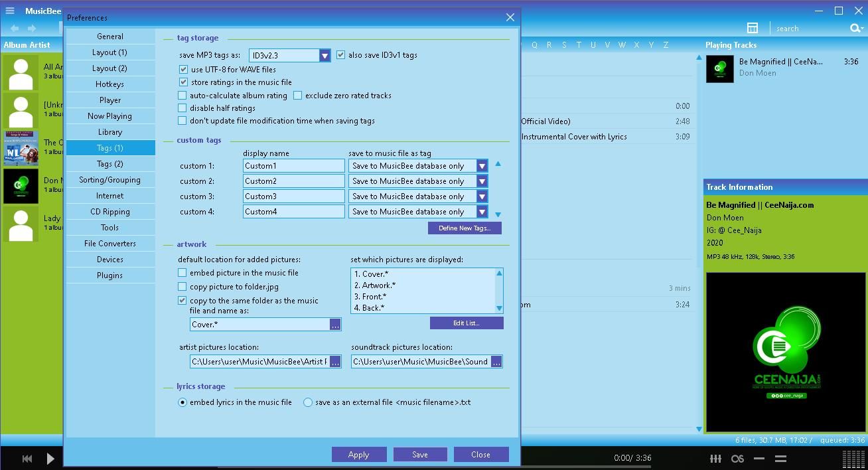Toggle Last.fm scrobbling icon
The width and height of the screenshot is (868, 470).
coord(737,458)
